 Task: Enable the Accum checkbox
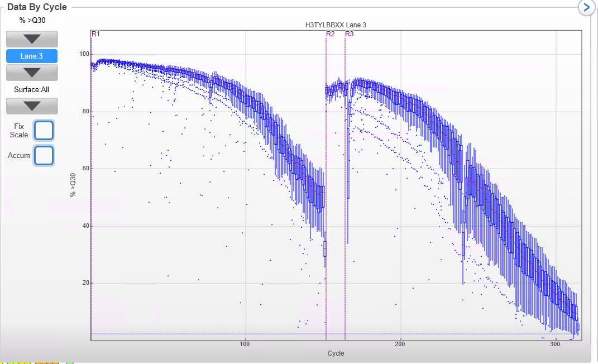pyautogui.click(x=44, y=156)
